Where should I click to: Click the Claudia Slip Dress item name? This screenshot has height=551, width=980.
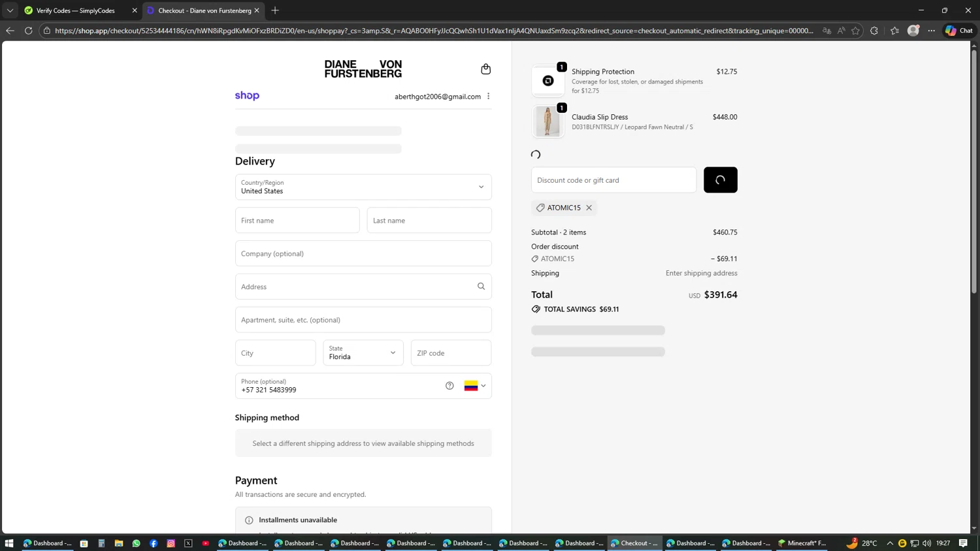pos(600,117)
